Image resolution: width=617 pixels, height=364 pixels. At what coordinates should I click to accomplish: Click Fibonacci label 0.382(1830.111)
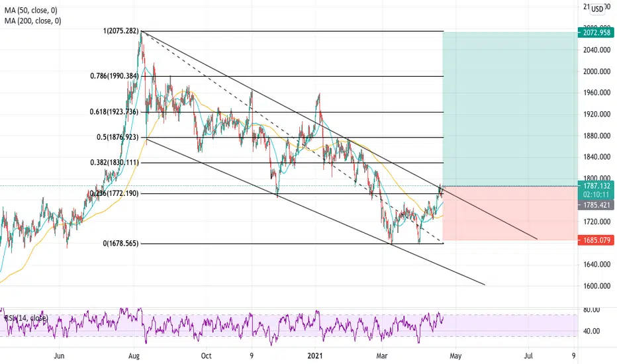pos(115,162)
